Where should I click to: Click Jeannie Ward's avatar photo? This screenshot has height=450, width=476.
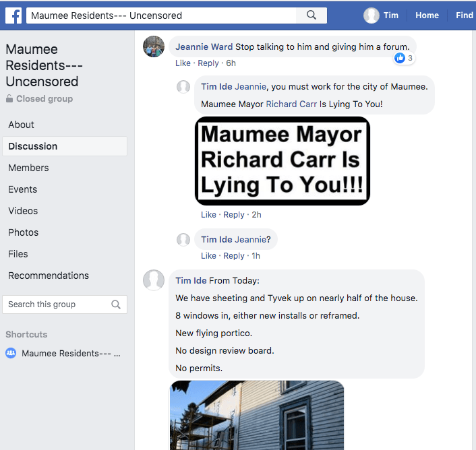[154, 47]
